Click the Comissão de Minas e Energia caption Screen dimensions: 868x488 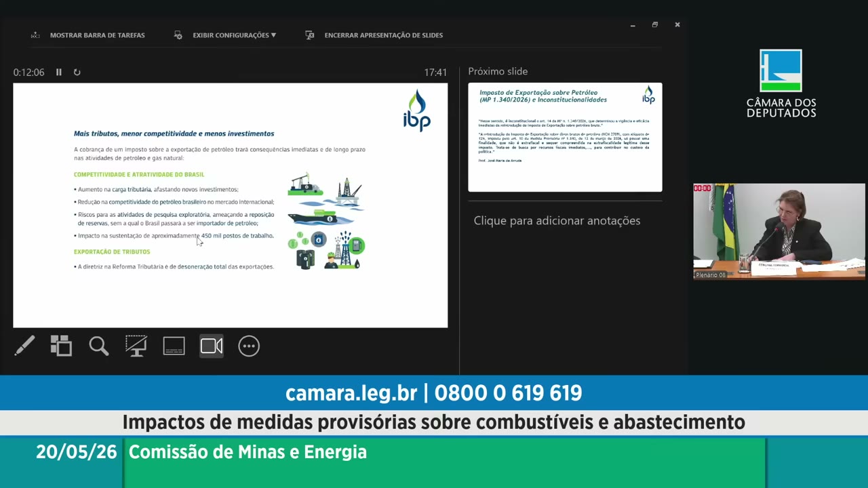(x=248, y=452)
